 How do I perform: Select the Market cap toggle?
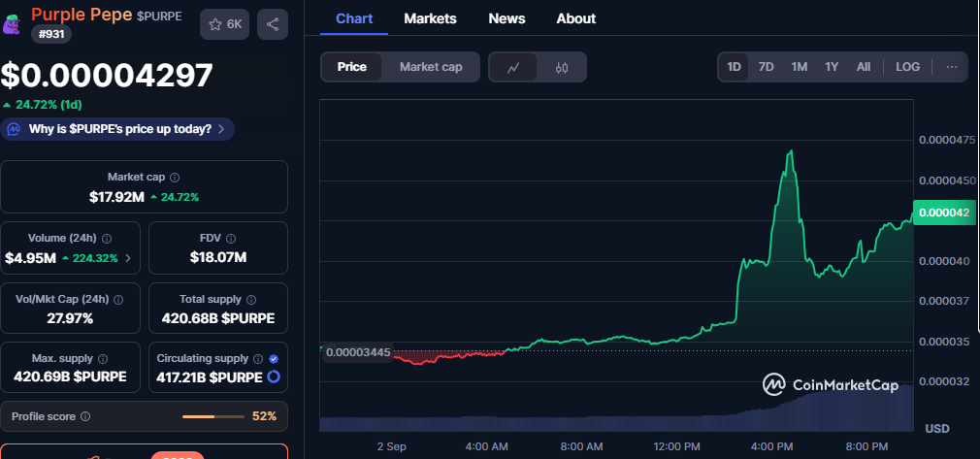[431, 67]
